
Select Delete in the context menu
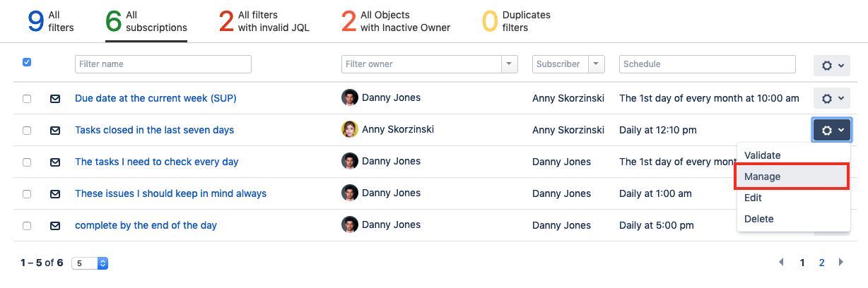pyautogui.click(x=759, y=219)
